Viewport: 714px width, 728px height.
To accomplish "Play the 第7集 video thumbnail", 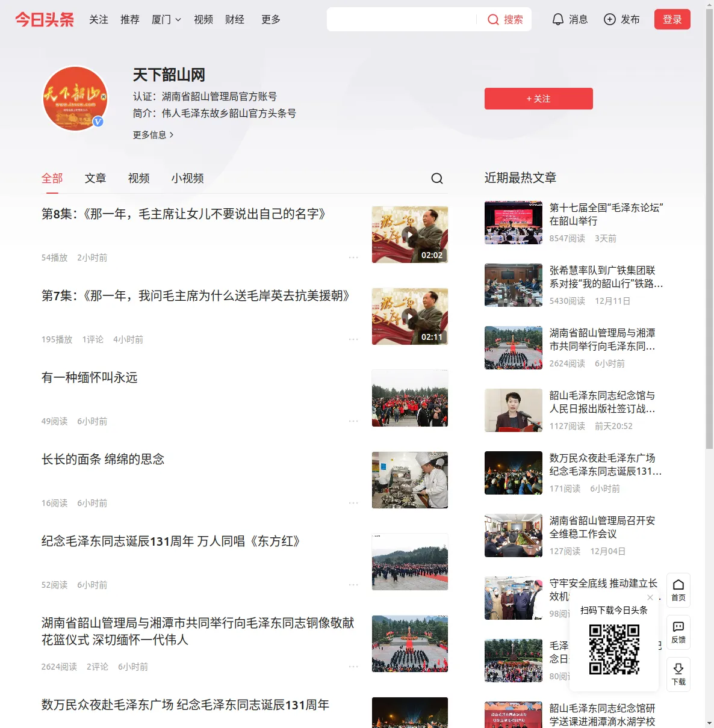I will [x=410, y=316].
